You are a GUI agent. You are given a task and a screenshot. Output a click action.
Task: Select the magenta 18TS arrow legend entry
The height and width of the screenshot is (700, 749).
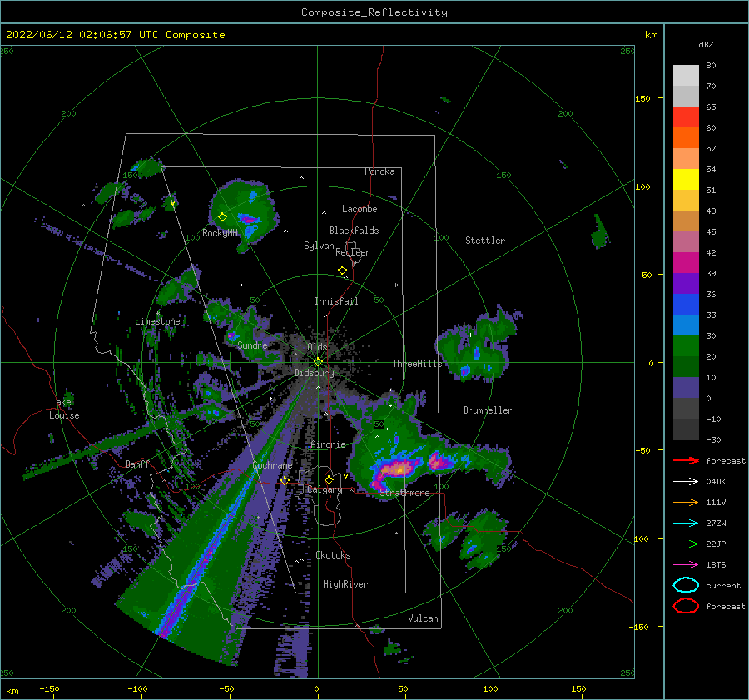686,565
